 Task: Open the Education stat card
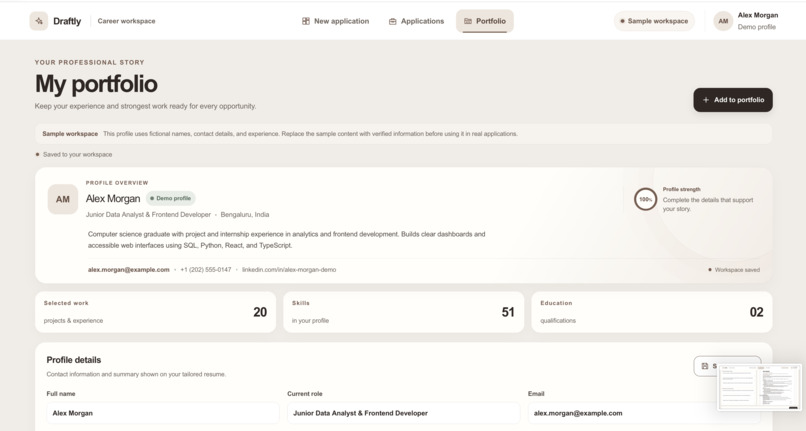click(652, 312)
